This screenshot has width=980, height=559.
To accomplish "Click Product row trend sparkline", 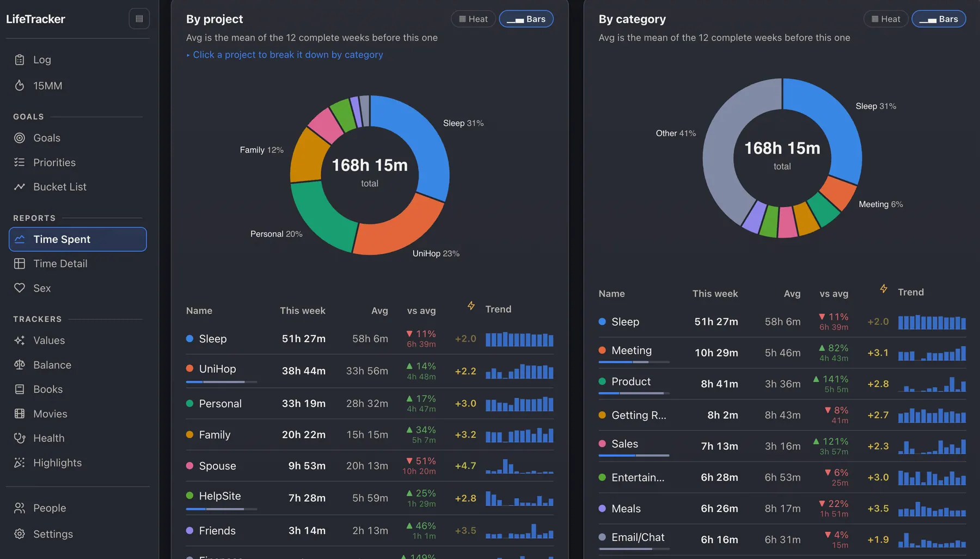I will [932, 384].
